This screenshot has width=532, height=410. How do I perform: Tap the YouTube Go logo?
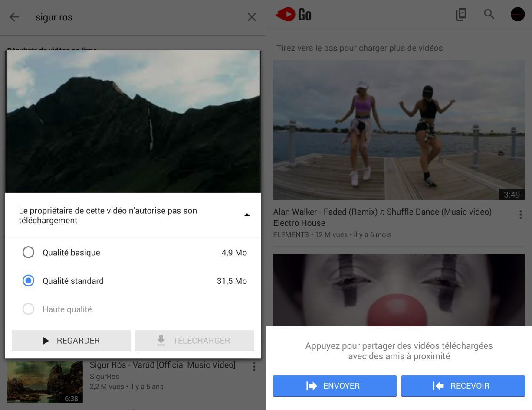pos(294,15)
